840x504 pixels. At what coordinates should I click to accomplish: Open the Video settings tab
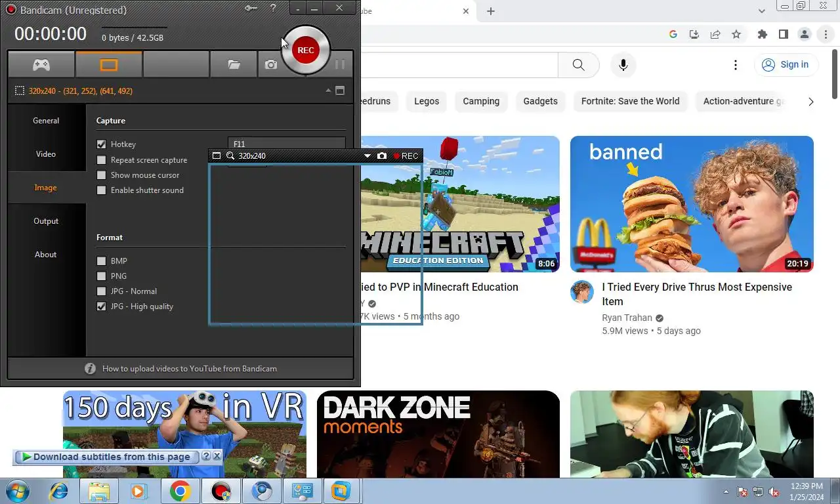click(x=46, y=154)
